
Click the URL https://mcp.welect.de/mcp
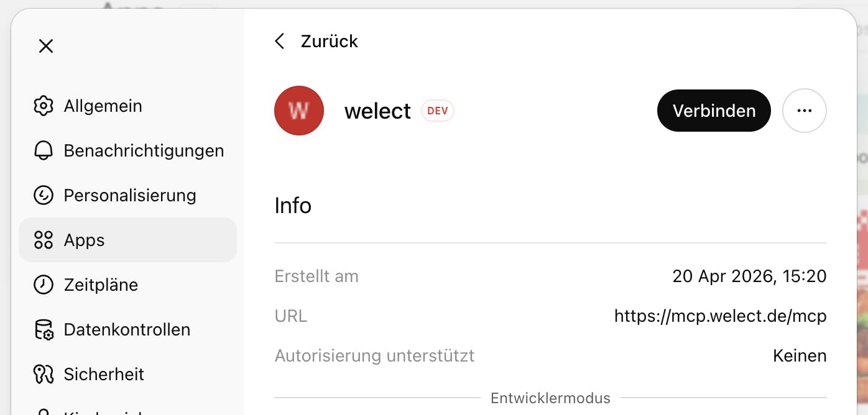click(x=721, y=316)
